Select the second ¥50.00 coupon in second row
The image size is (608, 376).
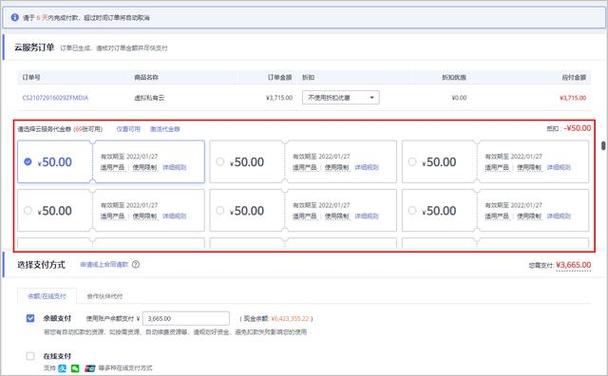point(220,210)
